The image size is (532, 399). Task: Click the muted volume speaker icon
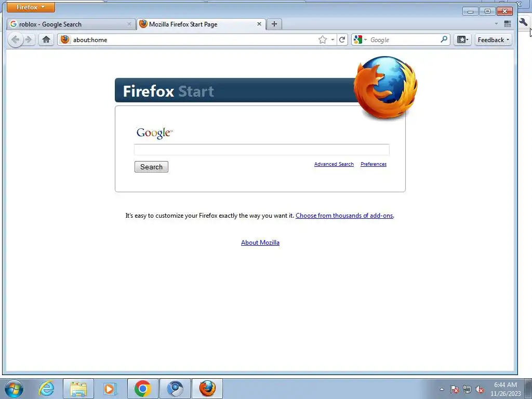click(480, 389)
